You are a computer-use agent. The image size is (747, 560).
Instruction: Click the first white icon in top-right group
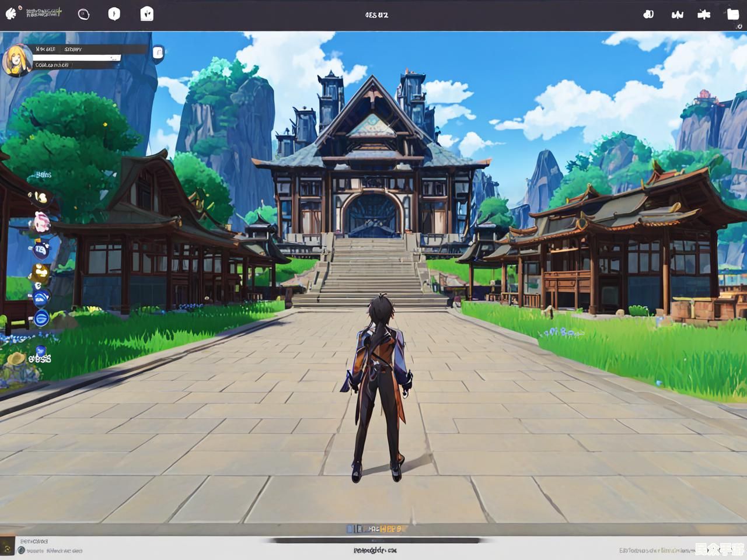pyautogui.click(x=648, y=15)
